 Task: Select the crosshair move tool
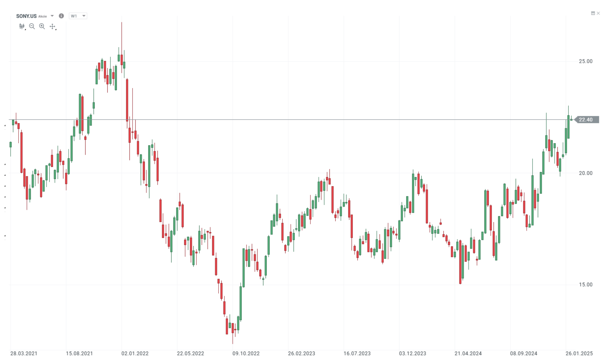coord(52,26)
